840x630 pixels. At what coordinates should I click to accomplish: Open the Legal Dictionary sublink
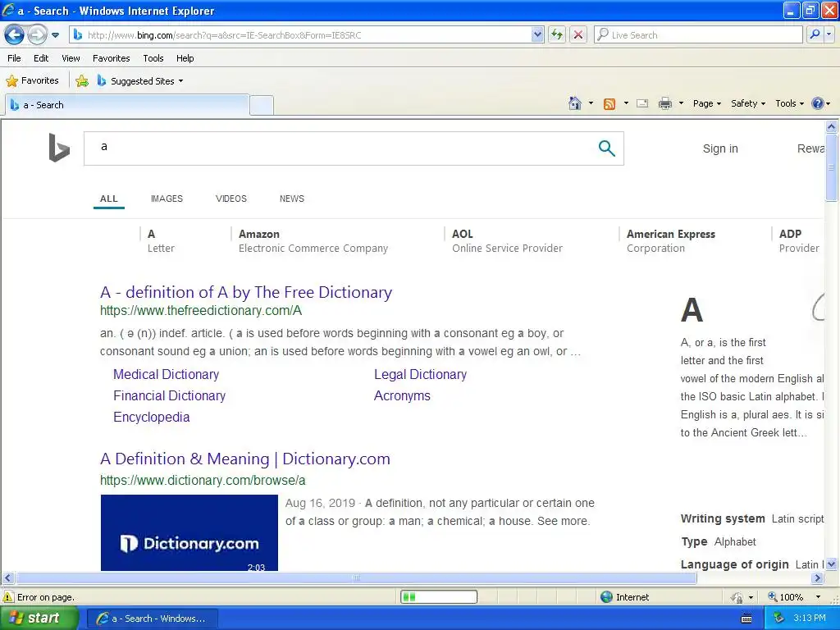pos(420,374)
